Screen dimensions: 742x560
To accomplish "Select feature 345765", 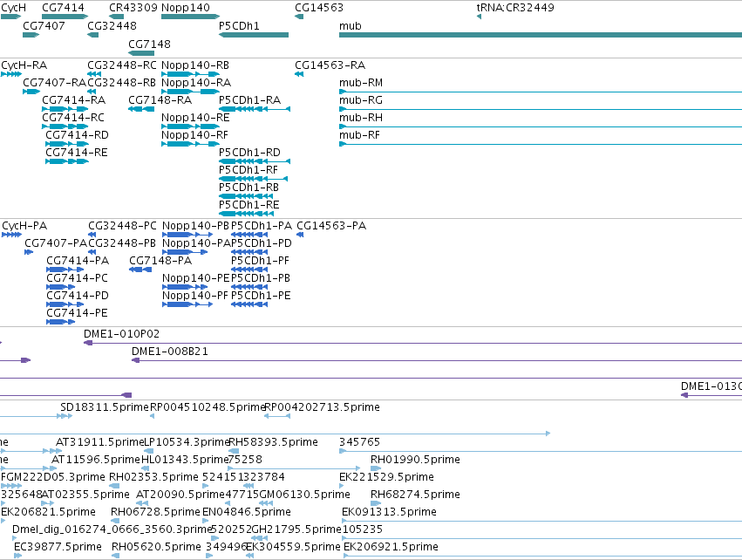I will (359, 442).
